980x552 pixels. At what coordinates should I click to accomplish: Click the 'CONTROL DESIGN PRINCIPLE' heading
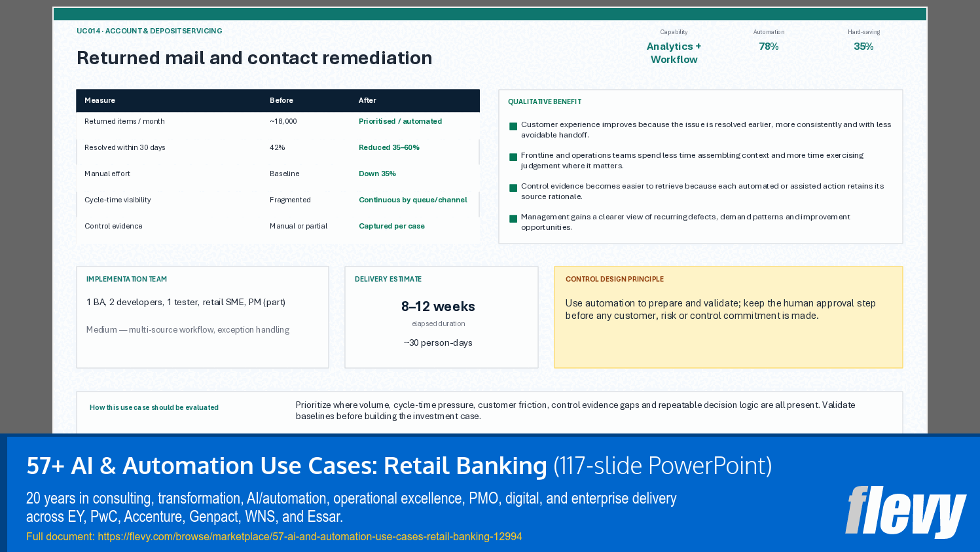[x=615, y=279]
